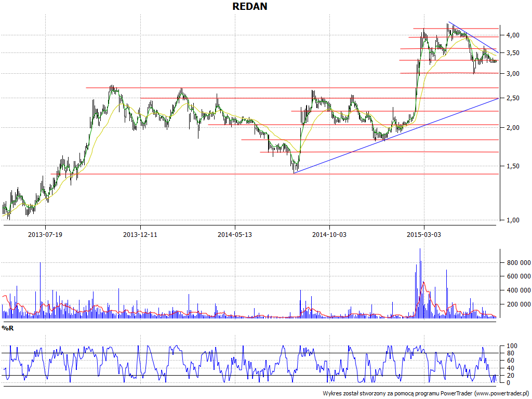The width and height of the screenshot is (532, 399).
Task: Click the 4,00 price axis label
Action: (512, 35)
